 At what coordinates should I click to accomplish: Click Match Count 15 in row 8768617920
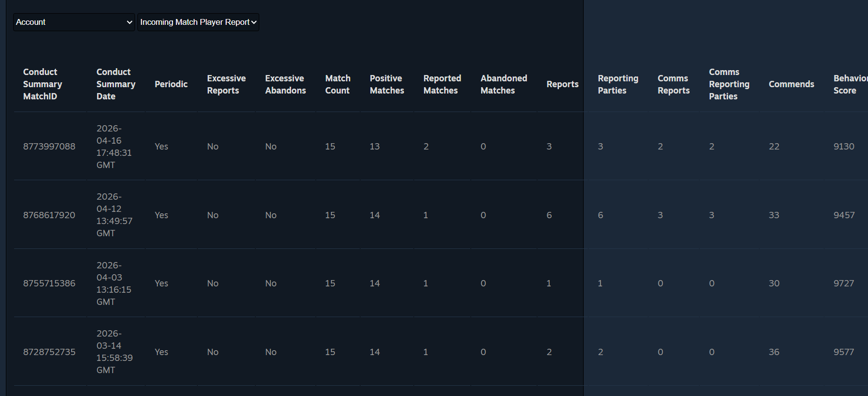[x=330, y=215]
